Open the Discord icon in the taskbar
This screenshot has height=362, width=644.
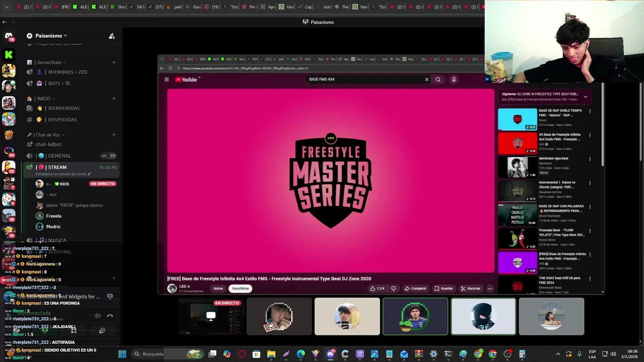click(x=330, y=354)
